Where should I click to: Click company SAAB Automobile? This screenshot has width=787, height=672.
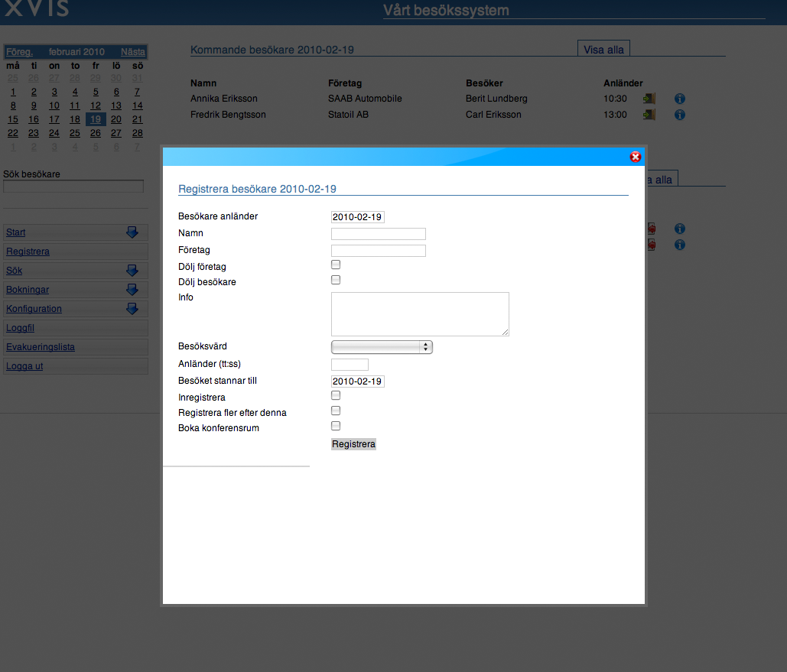365,99
